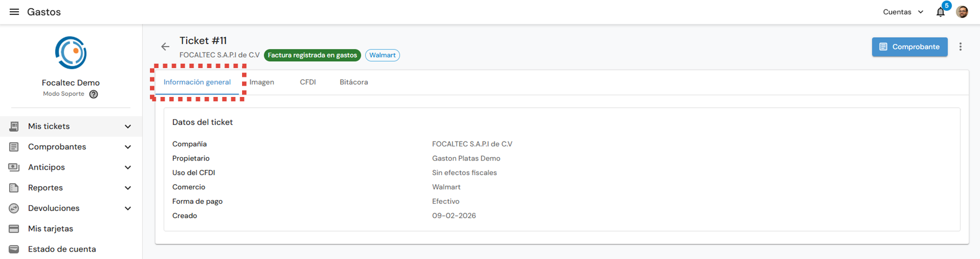This screenshot has height=259, width=980.
Task: Click the Creado label
Action: click(185, 216)
